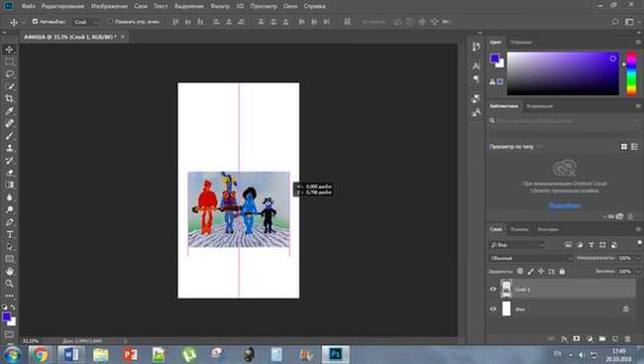Select the Healing Brush tool

click(9, 123)
